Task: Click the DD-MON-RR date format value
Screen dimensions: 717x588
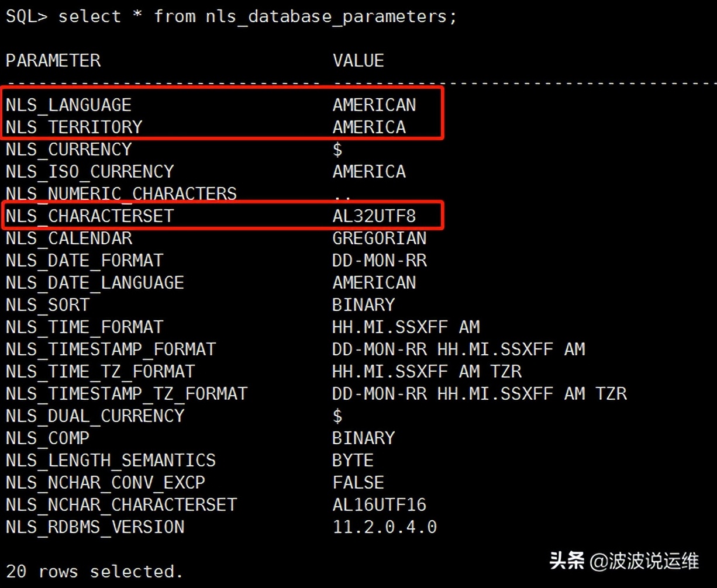Action: pos(380,260)
